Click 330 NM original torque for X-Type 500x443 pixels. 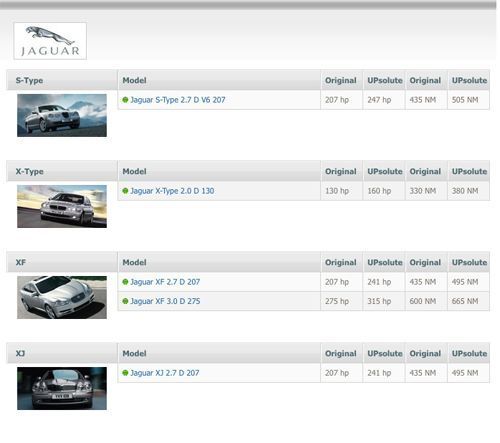423,191
